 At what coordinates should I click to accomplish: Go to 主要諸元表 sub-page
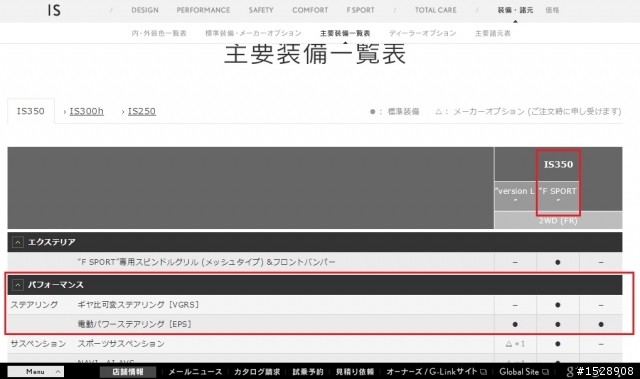tap(493, 33)
